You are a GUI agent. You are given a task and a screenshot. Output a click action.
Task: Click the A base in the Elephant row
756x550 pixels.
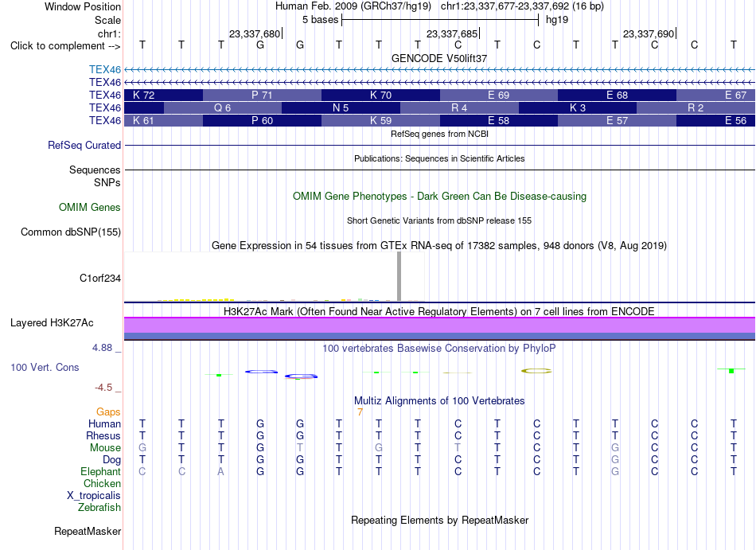click(220, 471)
